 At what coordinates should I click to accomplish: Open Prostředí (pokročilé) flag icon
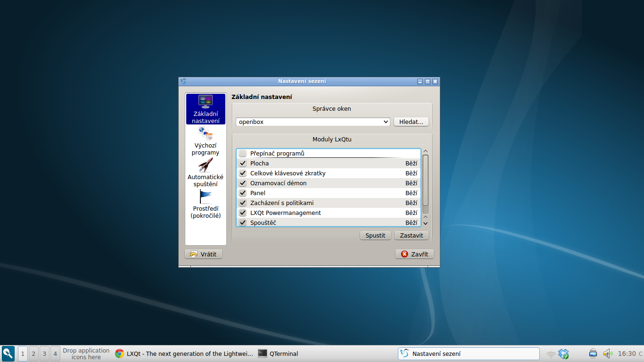coord(206,197)
